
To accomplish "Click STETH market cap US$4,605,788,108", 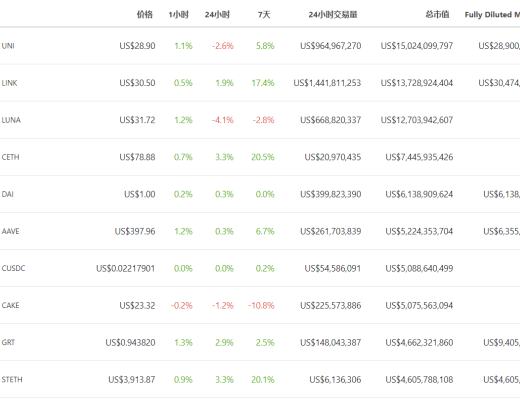I will tap(419, 379).
